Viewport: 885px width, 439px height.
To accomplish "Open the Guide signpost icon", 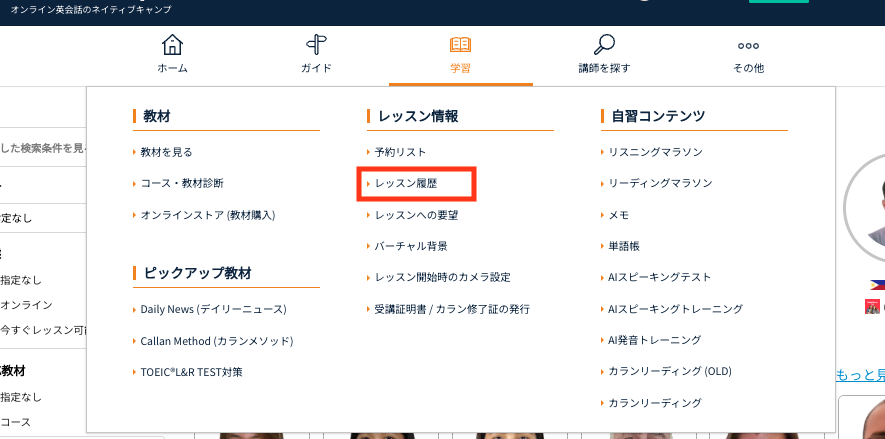I will (316, 46).
